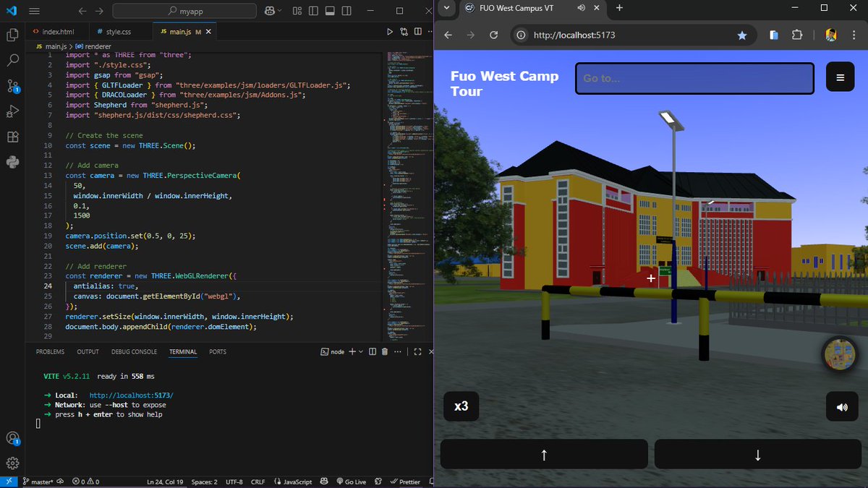Screen dimensions: 868x488
Task: Open the PORTS panel tab
Action: pos(217,351)
